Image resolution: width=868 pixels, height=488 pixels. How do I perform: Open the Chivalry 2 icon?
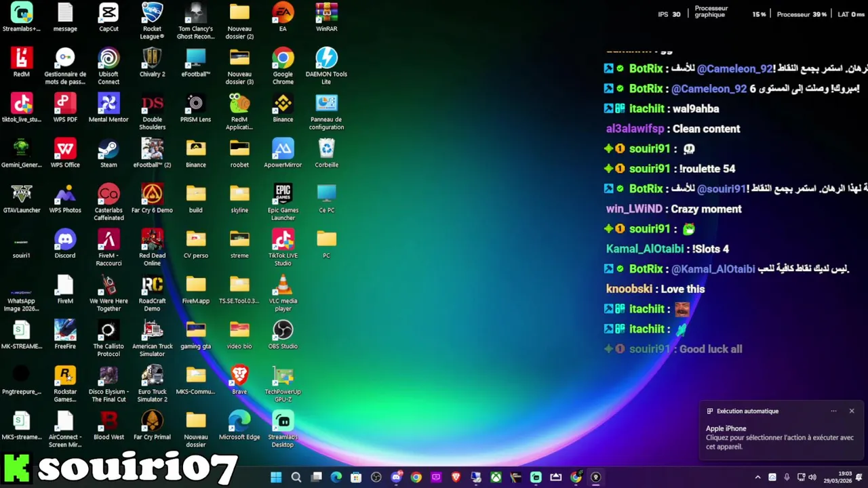152,62
